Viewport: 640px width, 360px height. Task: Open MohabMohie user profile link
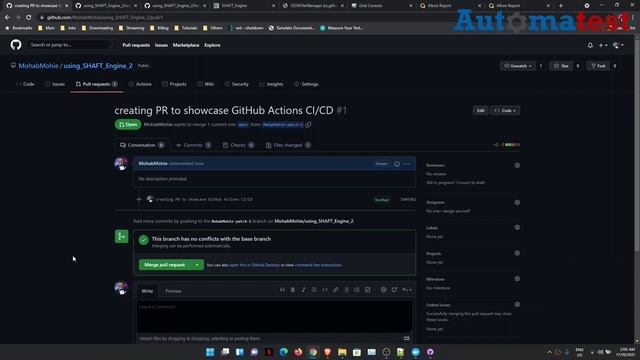click(38, 66)
